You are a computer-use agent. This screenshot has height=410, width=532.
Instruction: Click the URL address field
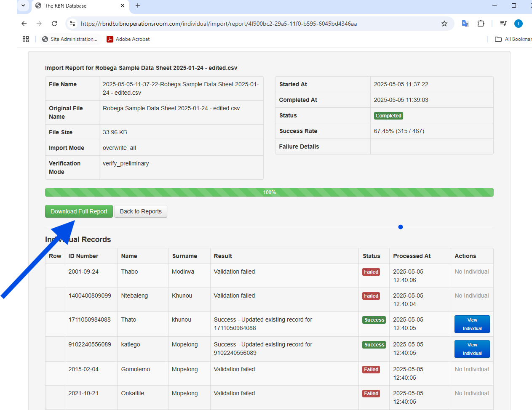click(253, 24)
